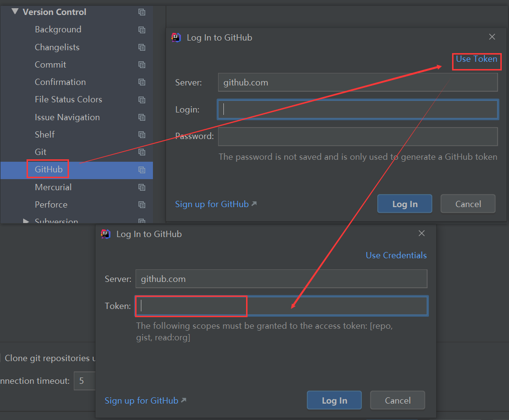Open Shelf settings page
Screen dimensions: 509x420
point(44,135)
